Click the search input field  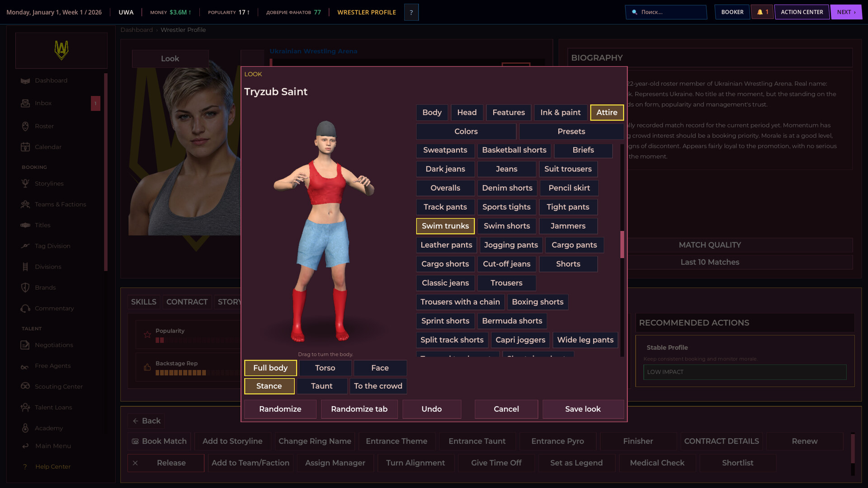[x=666, y=12]
